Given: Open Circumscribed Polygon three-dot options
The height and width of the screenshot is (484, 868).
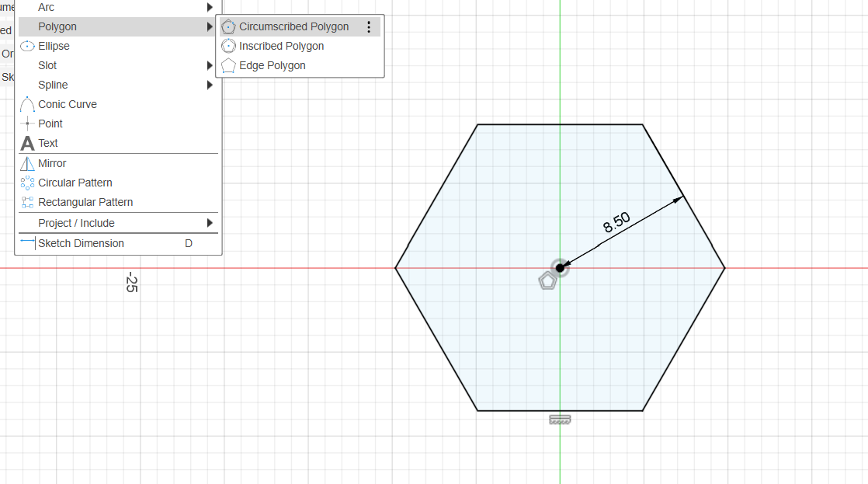Looking at the screenshot, I should pyautogui.click(x=369, y=26).
